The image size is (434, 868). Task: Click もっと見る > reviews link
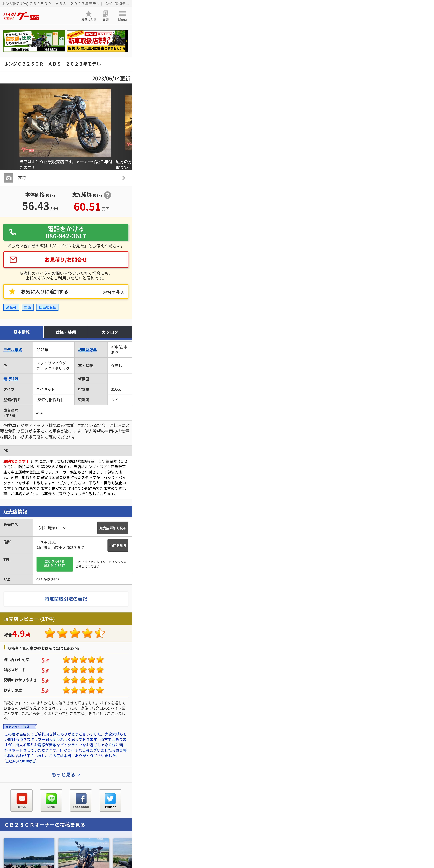pos(66,775)
